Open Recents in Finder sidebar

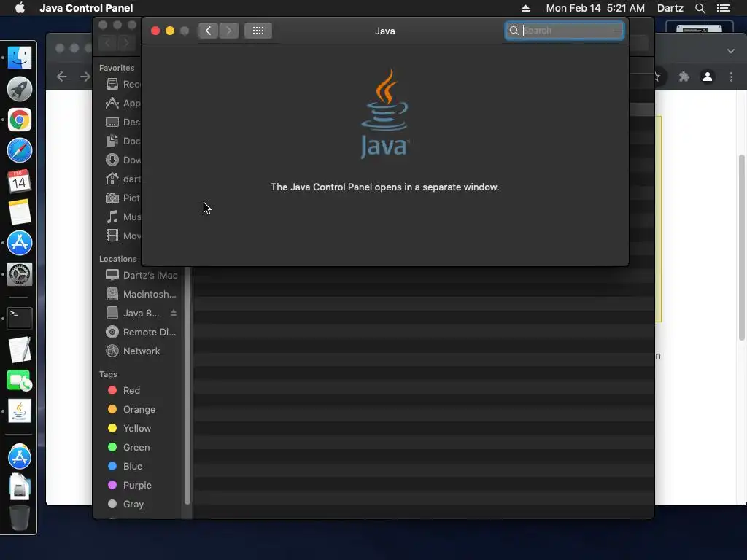click(123, 85)
